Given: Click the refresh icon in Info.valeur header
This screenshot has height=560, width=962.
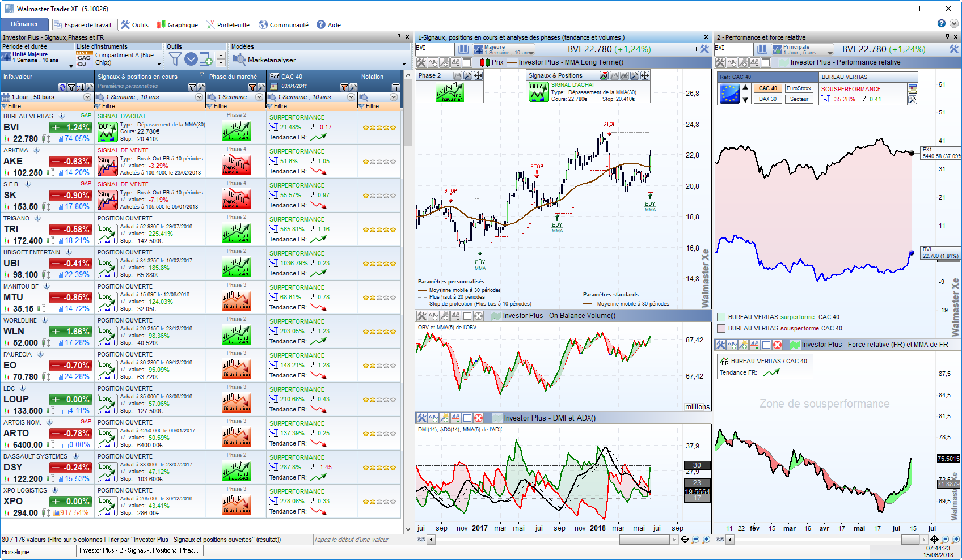Looking at the screenshot, I should 62,87.
